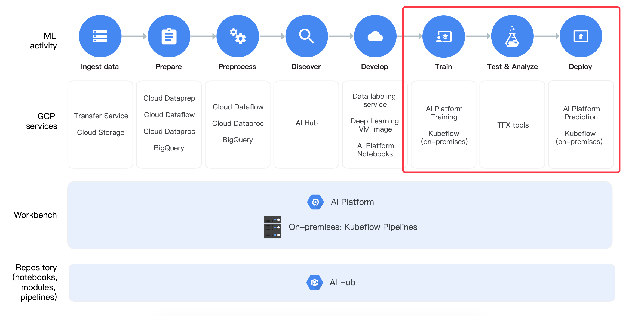Select Cloud Dataprep in the Prepare box
This screenshot has width=644, height=316.
tap(169, 98)
